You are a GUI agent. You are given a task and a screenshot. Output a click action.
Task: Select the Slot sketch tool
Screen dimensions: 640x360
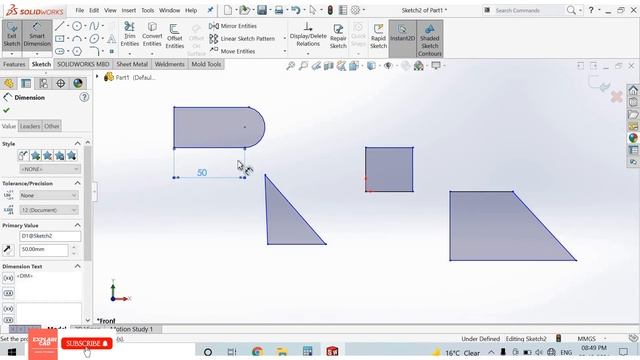click(x=60, y=51)
